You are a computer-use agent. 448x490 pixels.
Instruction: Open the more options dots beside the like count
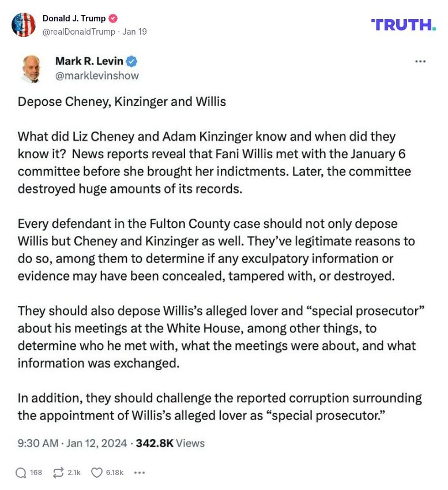(140, 472)
